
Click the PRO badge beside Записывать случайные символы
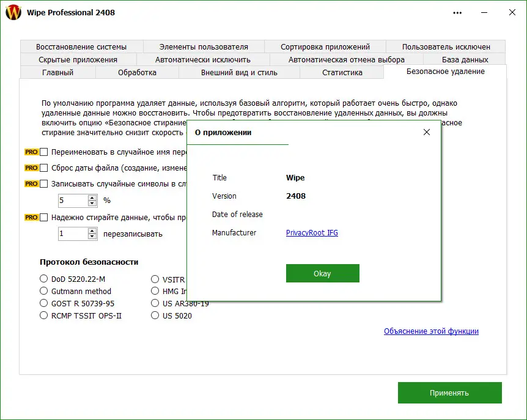tap(31, 184)
